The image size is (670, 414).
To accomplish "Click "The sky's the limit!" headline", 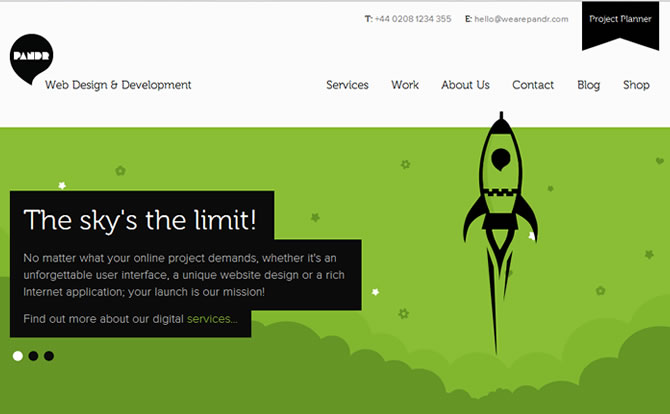I will (141, 219).
